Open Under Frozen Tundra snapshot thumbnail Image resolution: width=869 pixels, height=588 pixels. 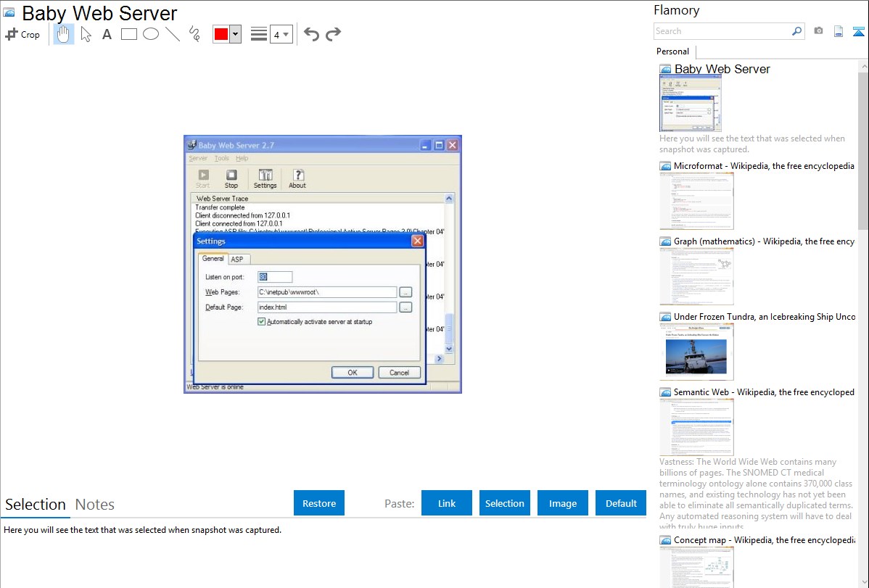(x=696, y=352)
